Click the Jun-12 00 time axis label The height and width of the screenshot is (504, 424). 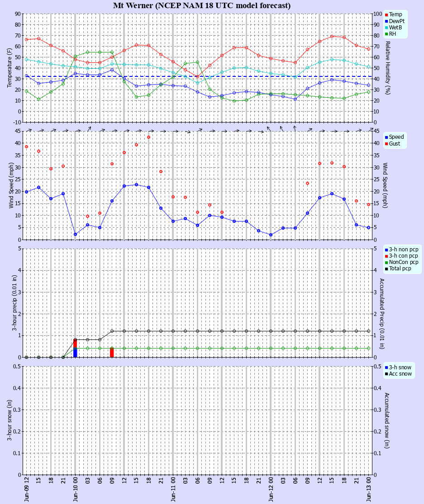point(271,489)
